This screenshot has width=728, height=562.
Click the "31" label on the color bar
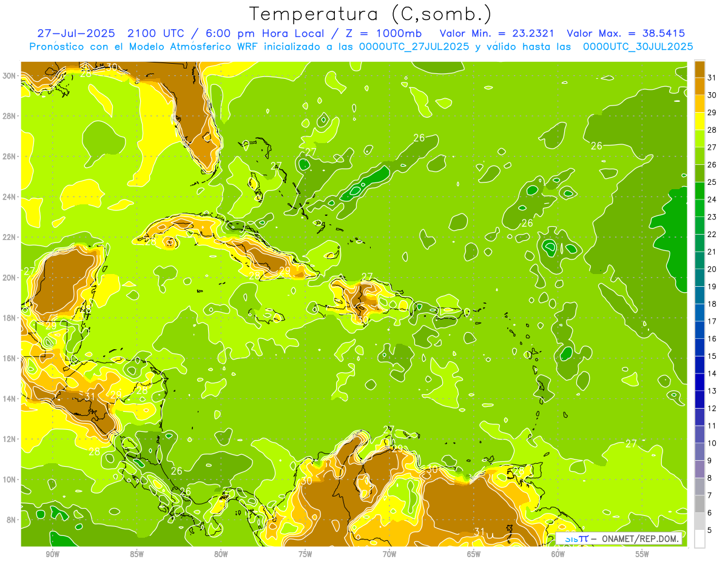[x=712, y=77]
